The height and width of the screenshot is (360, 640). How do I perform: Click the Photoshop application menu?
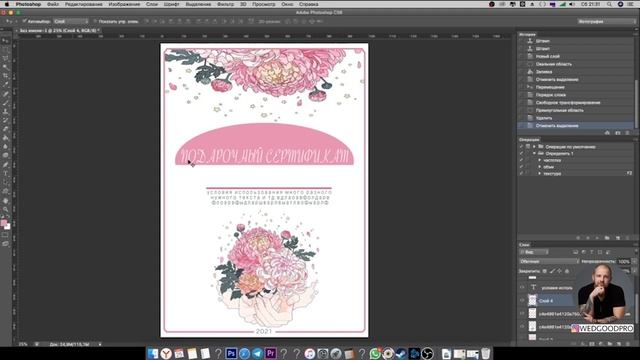click(28, 4)
